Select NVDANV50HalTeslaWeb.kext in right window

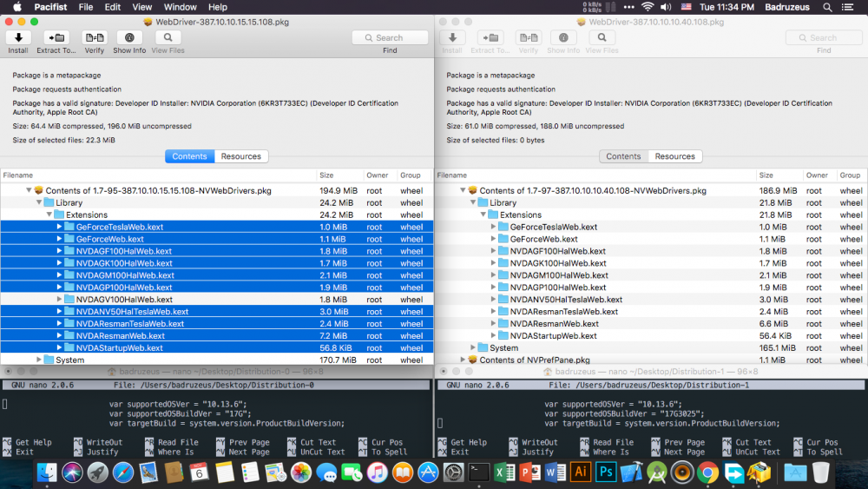(566, 299)
